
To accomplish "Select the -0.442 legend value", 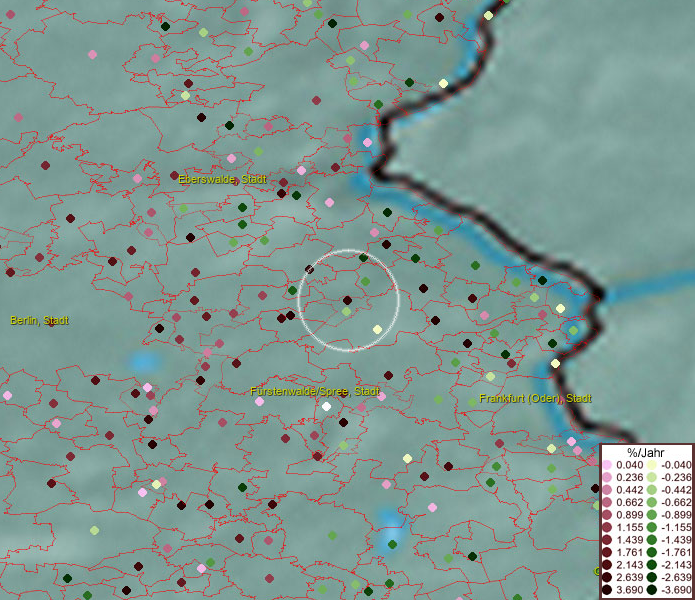I will (676, 490).
